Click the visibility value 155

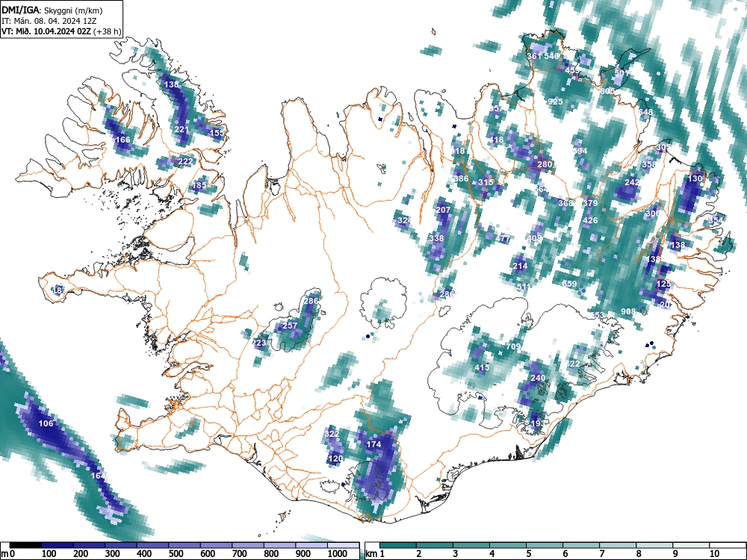click(x=217, y=133)
